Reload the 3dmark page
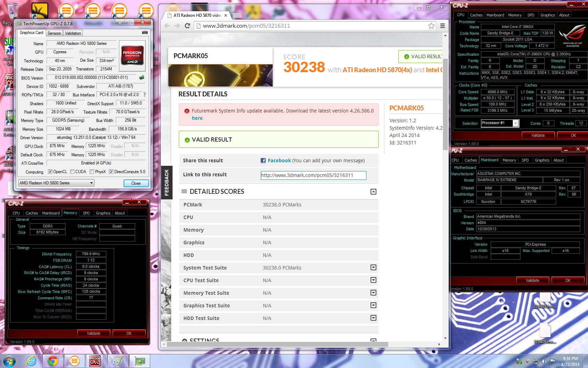Screen dimensions: 588x368 [187, 26]
